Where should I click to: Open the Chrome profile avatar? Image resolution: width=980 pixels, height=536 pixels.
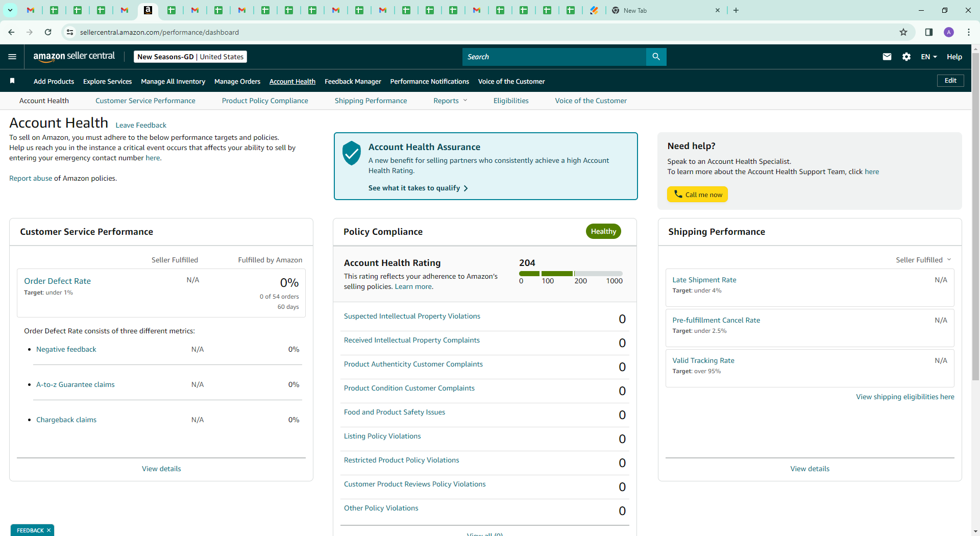949,32
